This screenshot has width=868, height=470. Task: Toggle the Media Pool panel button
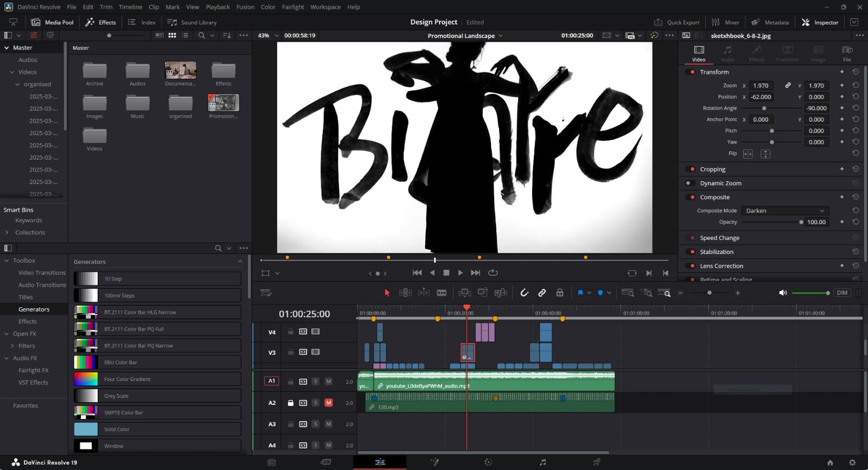point(52,22)
